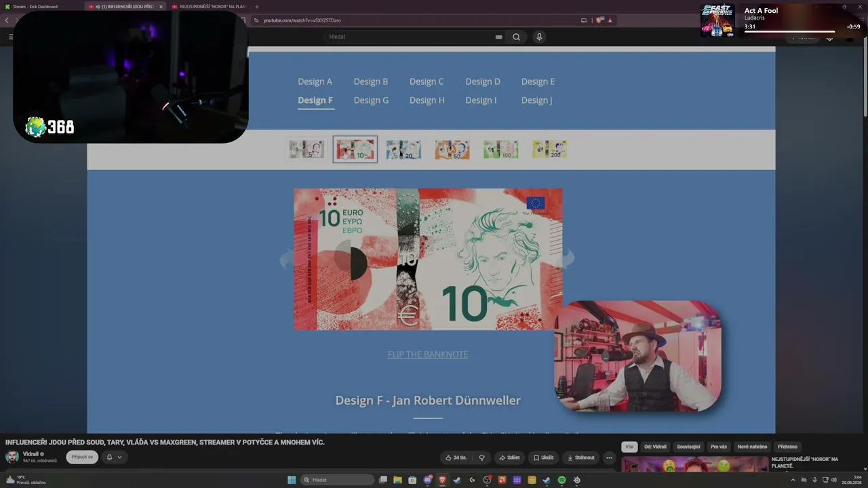Open Vidrail channel avatar
This screenshot has width=868, height=488.
point(12,457)
